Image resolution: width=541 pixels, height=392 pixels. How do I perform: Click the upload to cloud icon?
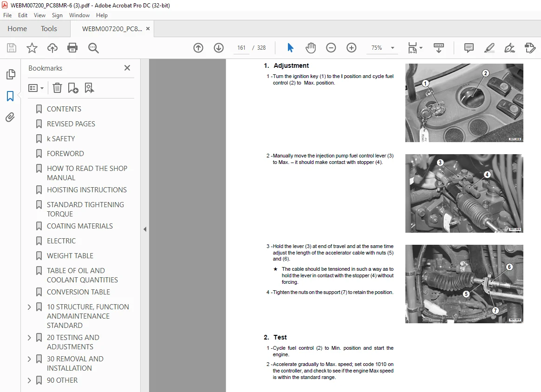52,48
